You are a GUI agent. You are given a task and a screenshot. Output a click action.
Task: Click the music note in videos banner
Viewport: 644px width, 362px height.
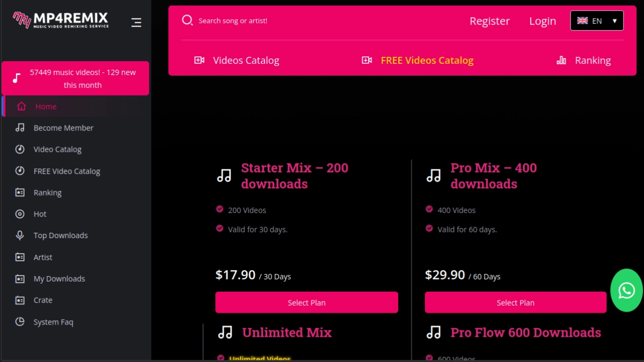(x=17, y=78)
